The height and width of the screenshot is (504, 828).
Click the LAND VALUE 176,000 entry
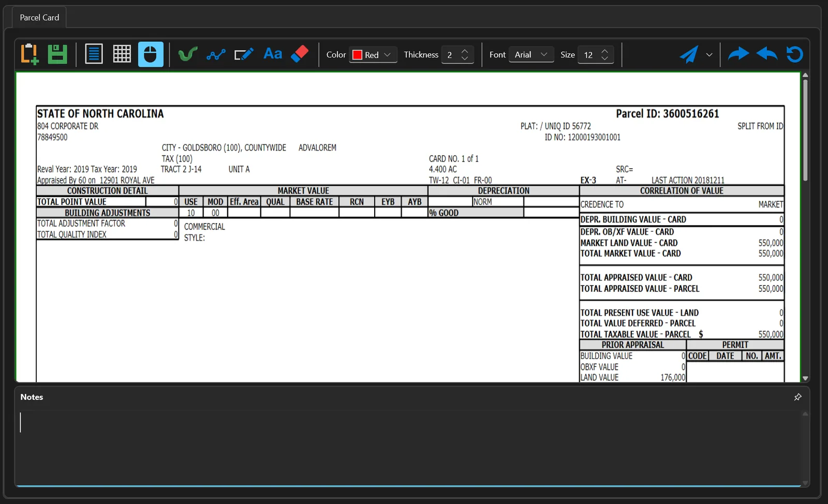632,378
